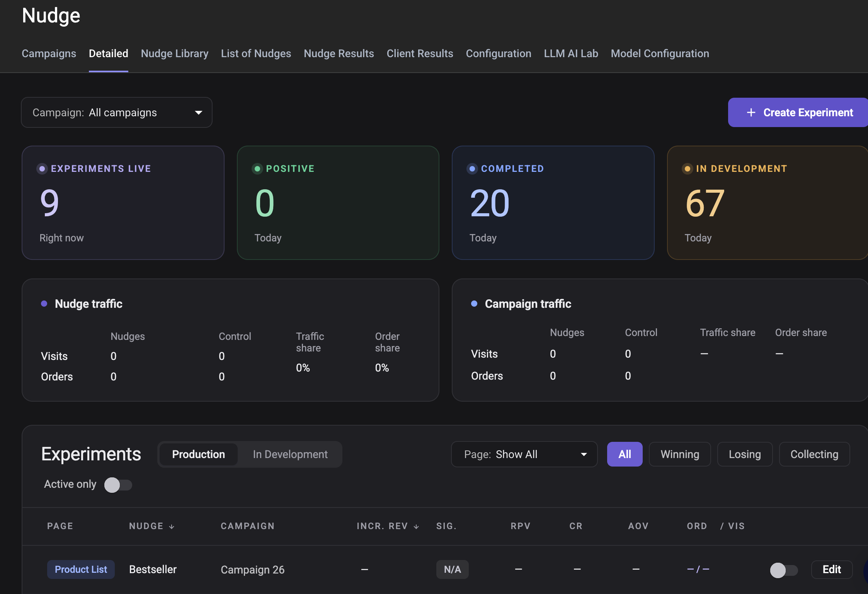Select the Production experiments segment

[199, 454]
